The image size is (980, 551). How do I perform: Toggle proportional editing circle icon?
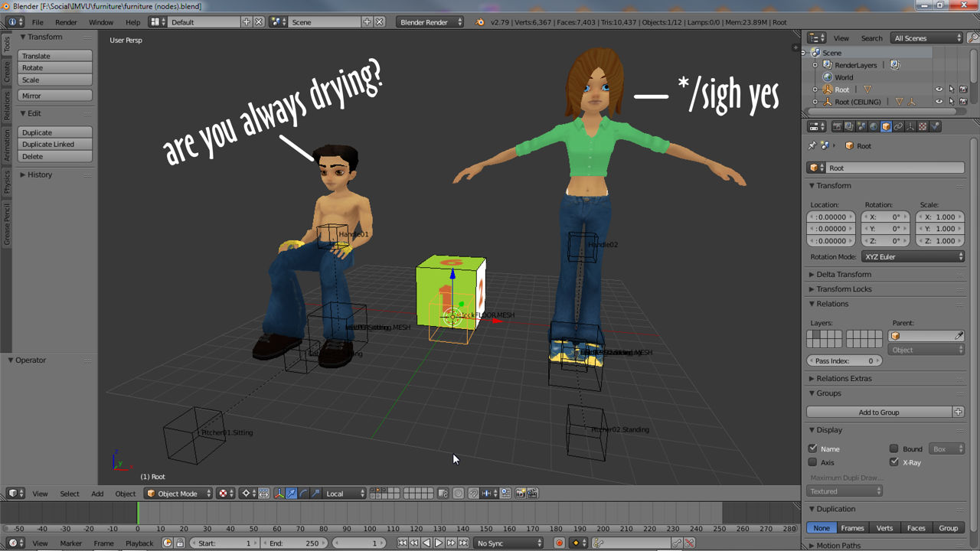point(459,494)
